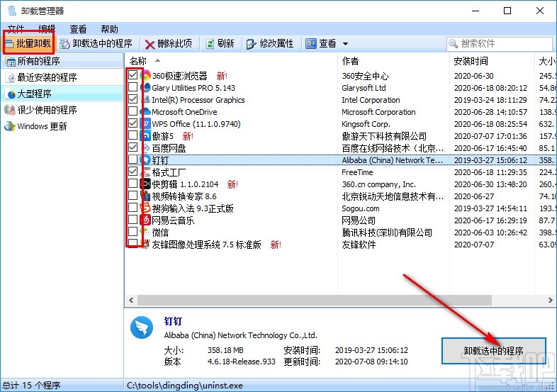
Task: Check the 微信 checkbox
Action: click(x=133, y=232)
